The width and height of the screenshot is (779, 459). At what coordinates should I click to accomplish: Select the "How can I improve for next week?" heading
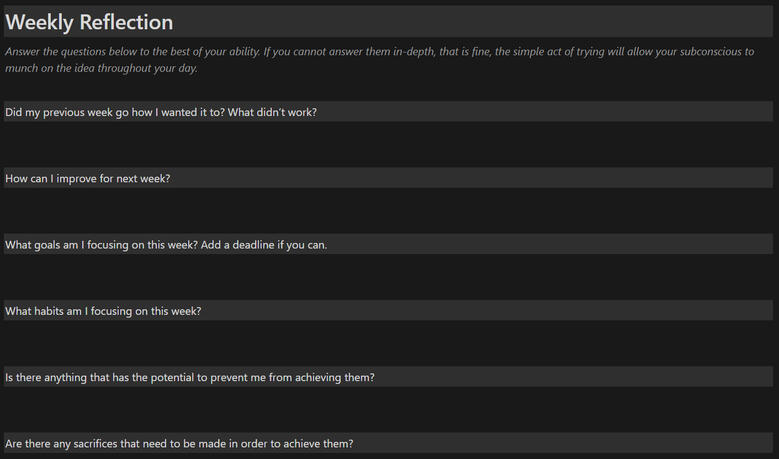pyautogui.click(x=88, y=178)
